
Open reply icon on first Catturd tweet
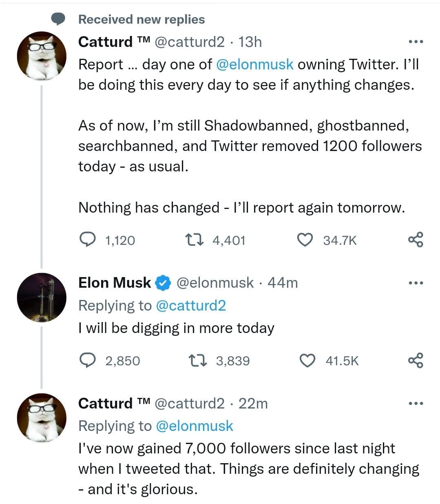[x=86, y=240]
